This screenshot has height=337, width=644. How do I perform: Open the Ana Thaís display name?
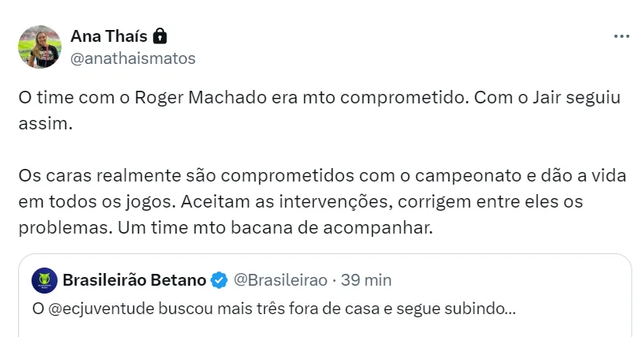pos(109,36)
